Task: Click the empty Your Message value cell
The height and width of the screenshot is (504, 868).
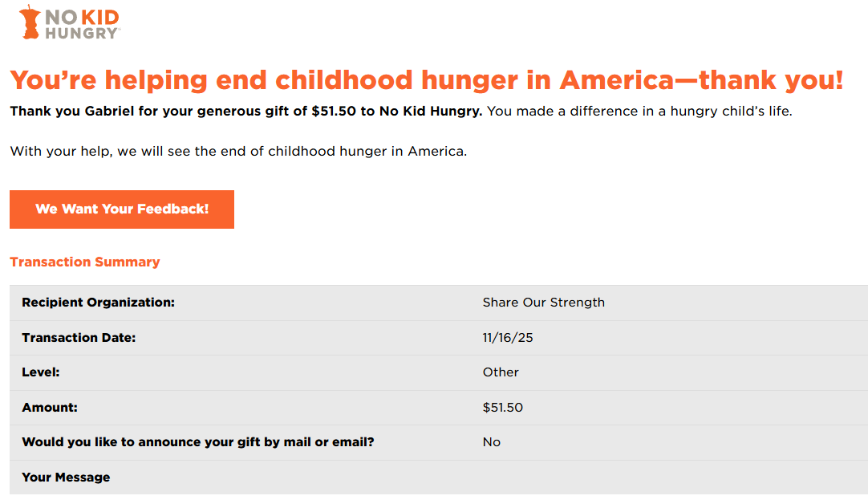Action: point(642,478)
